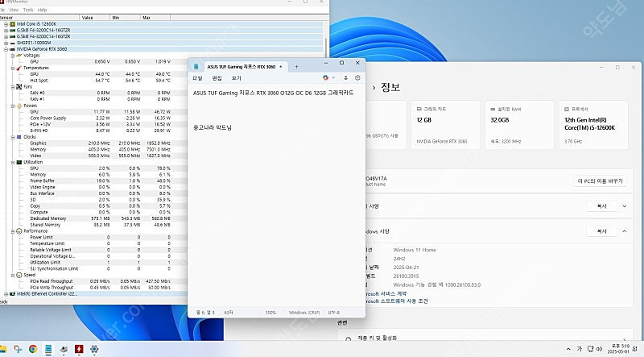
Task: Open the network icon in the system tray
Action: [x=591, y=349]
